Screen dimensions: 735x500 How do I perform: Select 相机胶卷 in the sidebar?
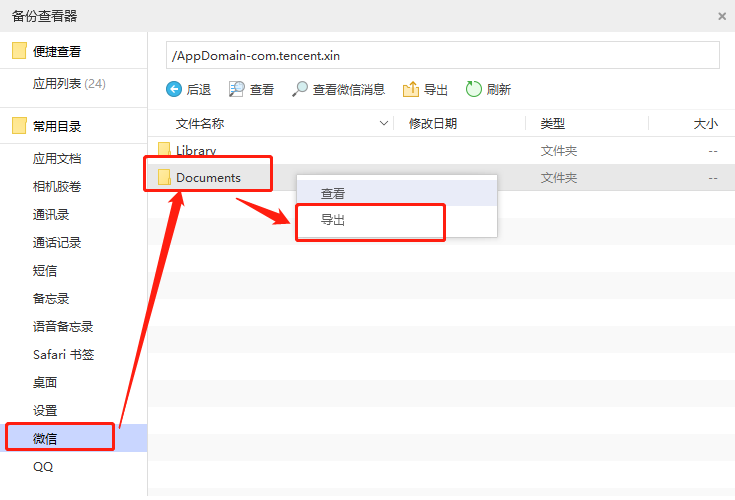click(x=57, y=187)
